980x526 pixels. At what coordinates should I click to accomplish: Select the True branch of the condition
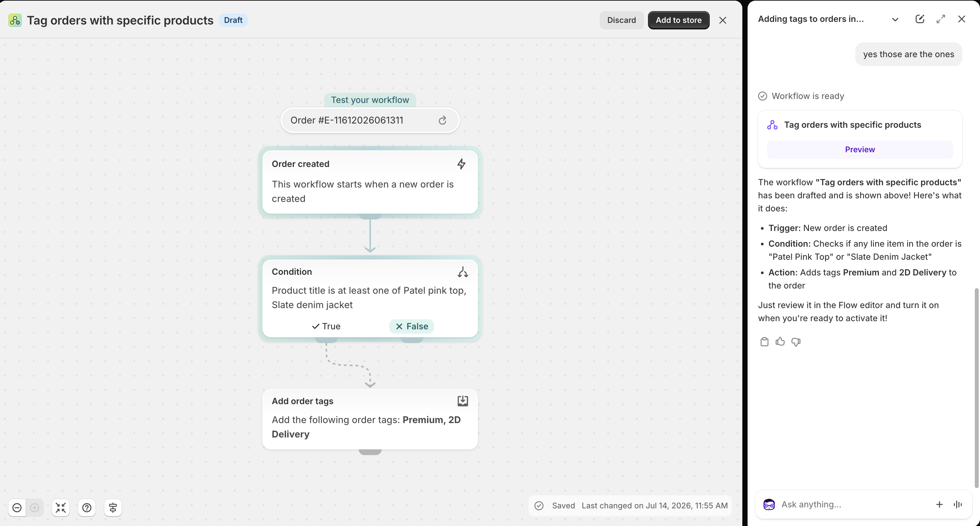[326, 326]
